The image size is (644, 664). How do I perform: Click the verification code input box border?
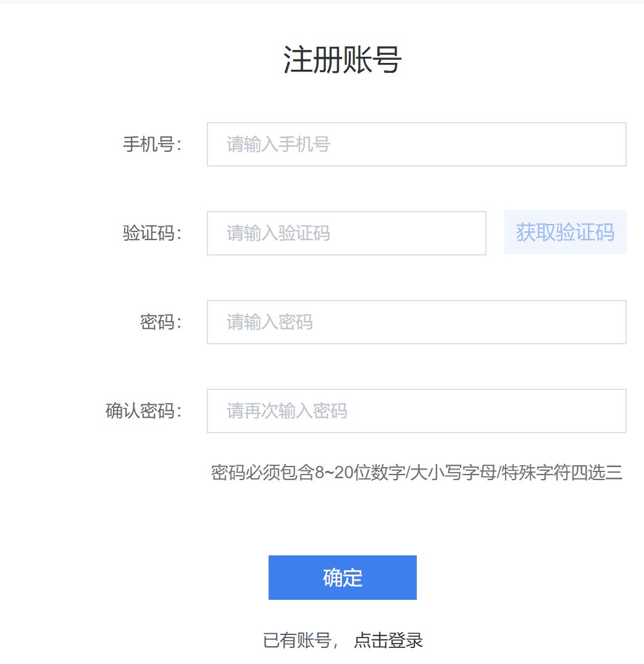tap(346, 212)
